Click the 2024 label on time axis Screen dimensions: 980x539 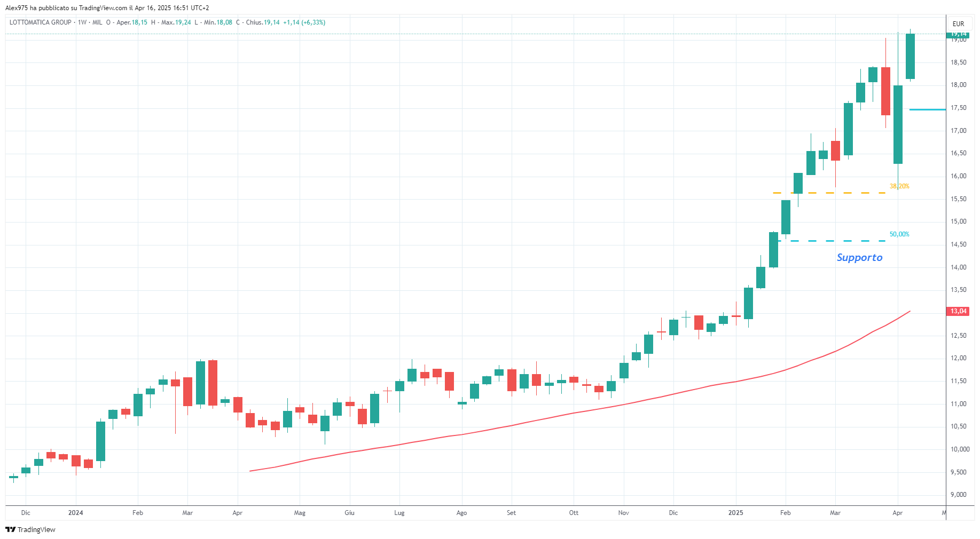76,513
